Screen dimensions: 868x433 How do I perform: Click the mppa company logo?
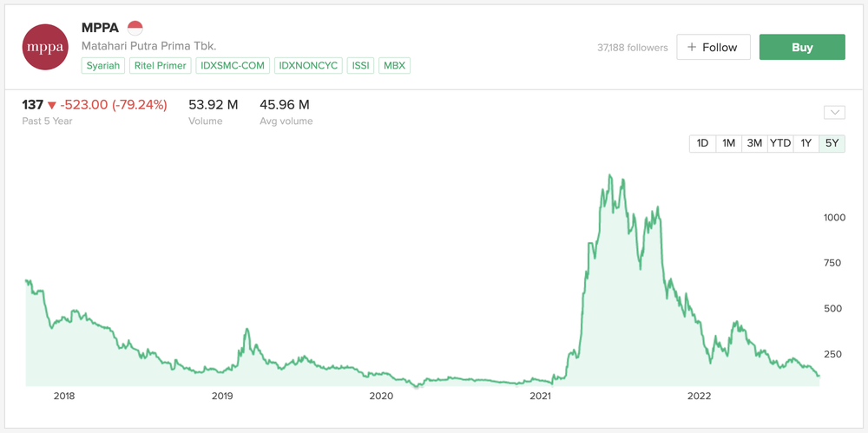coord(45,47)
